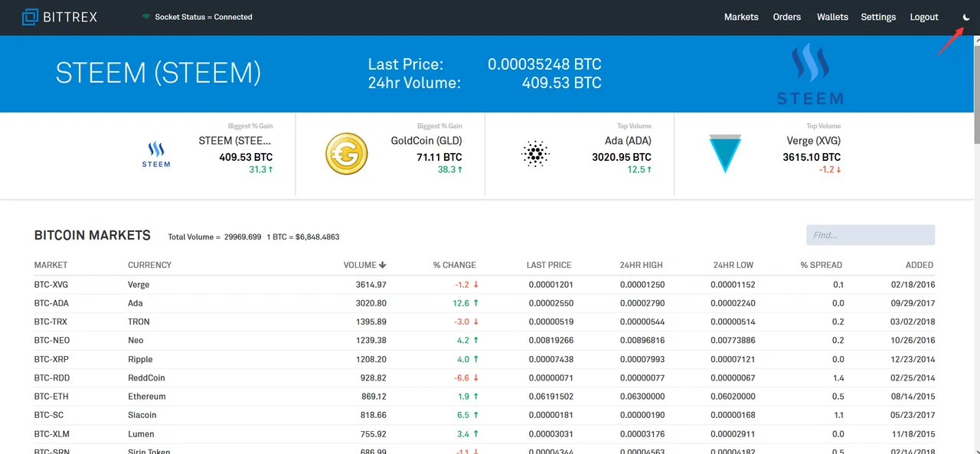The height and width of the screenshot is (454, 980).
Task: Sort by the 24HR LOW column header
Action: [733, 265]
